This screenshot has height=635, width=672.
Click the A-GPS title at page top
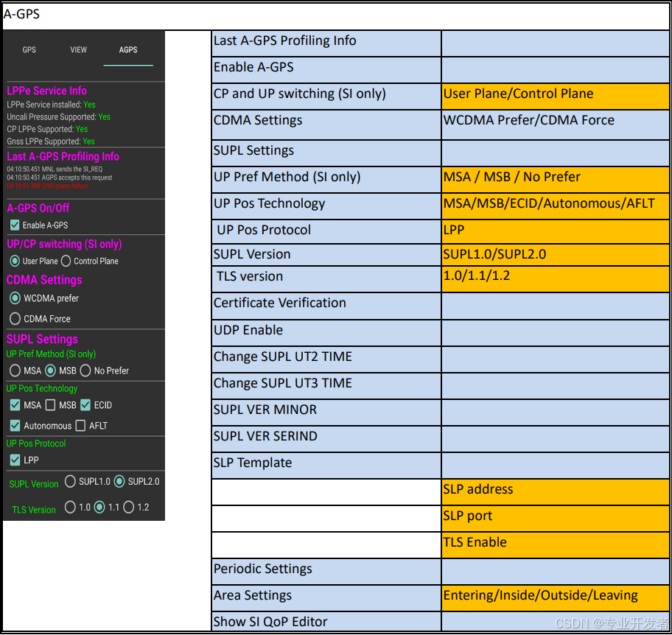coord(21,14)
